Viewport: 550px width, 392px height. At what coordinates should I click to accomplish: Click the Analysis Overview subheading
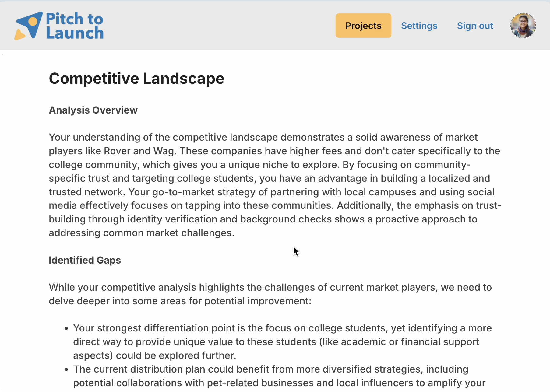(x=93, y=110)
